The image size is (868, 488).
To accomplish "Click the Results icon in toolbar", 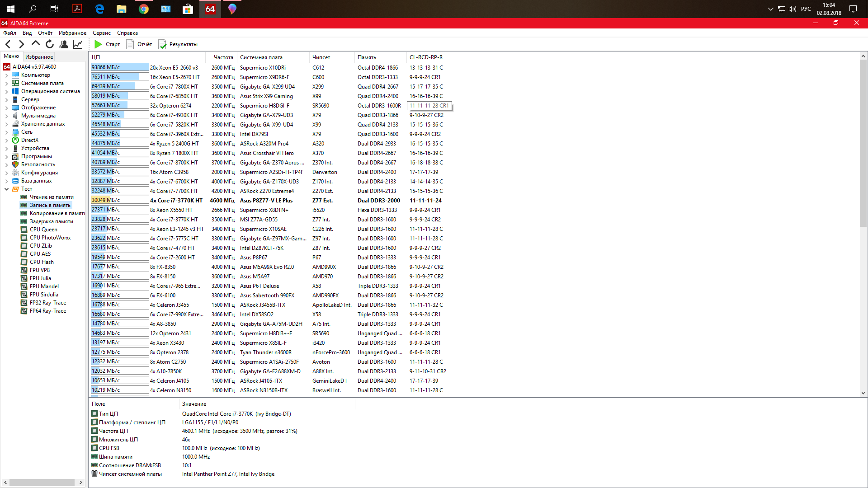I will pos(162,44).
